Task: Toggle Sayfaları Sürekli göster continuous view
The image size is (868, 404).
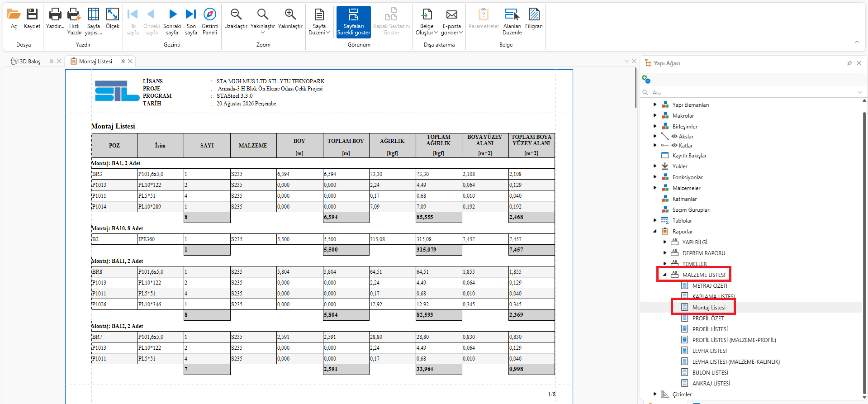Action: tap(354, 22)
